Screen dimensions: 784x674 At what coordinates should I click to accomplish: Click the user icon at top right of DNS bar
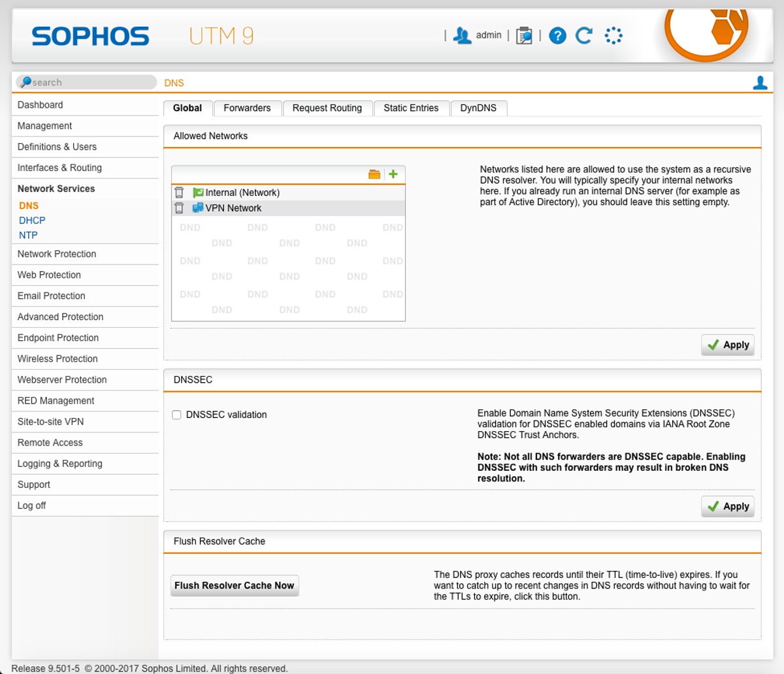[x=760, y=83]
